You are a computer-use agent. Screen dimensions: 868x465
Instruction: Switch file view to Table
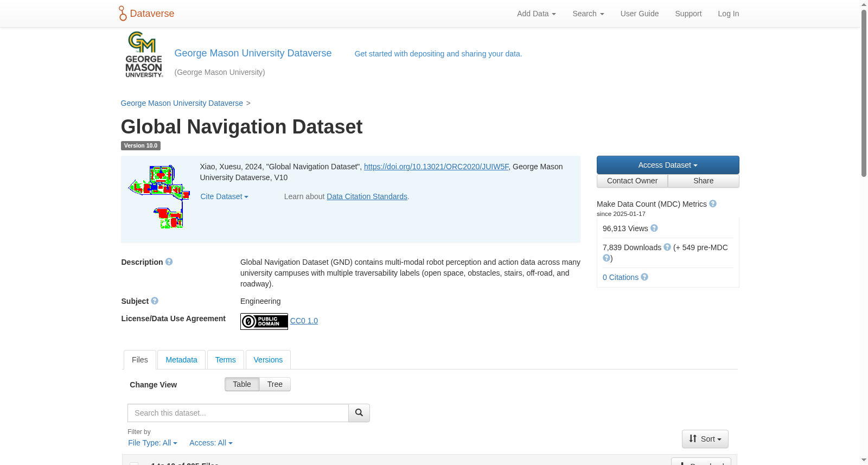tap(242, 384)
